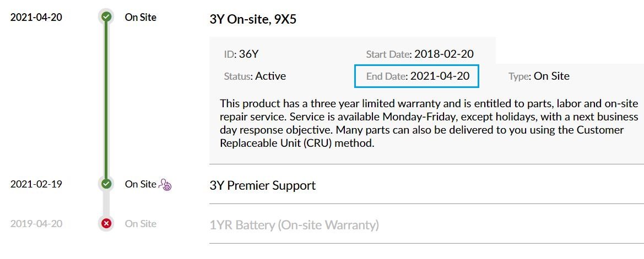
Task: Click the Type On Site field
Action: [539, 76]
